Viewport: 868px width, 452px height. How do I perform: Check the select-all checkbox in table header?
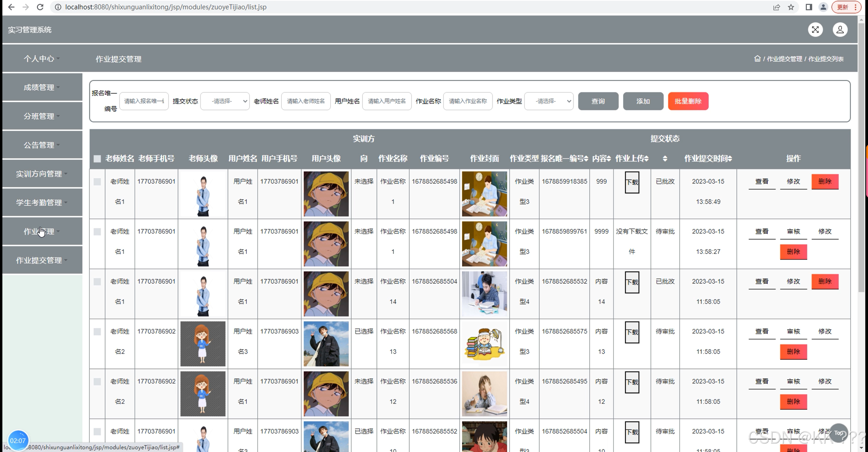[x=97, y=158]
